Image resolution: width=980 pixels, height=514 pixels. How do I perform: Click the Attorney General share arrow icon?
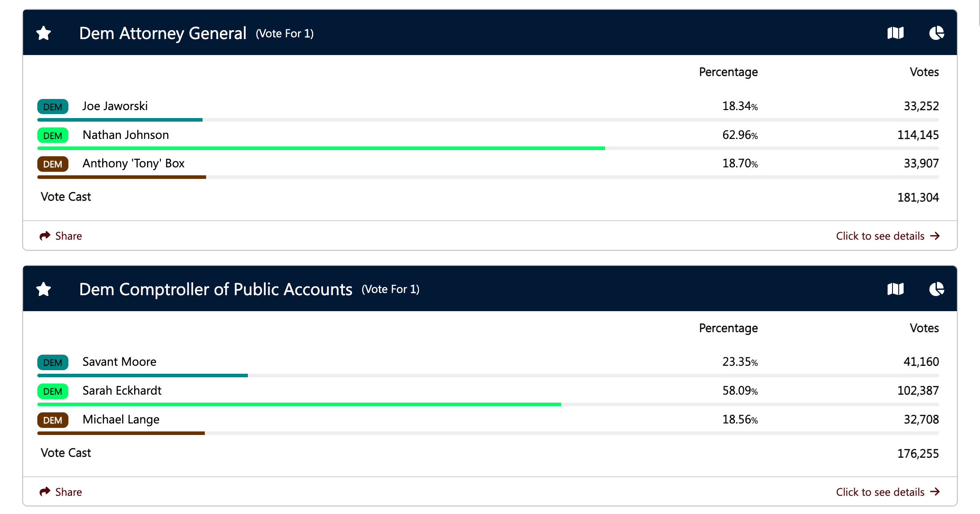(45, 236)
